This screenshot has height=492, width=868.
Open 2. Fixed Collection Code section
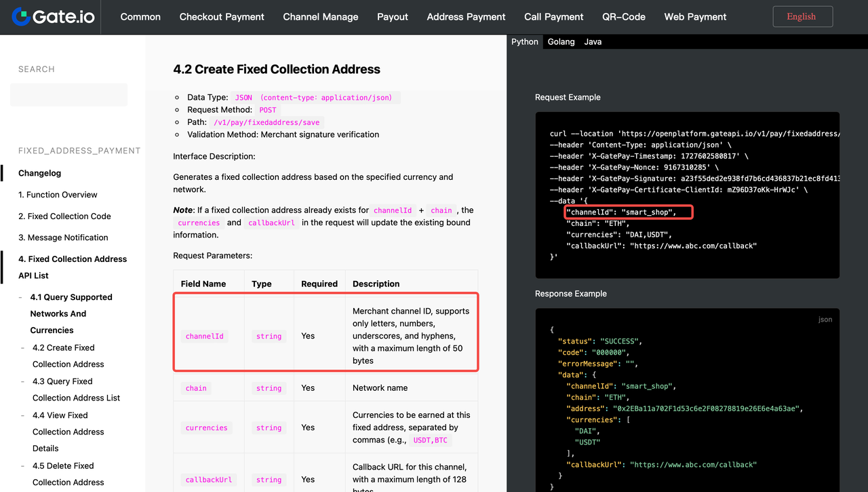tap(64, 216)
